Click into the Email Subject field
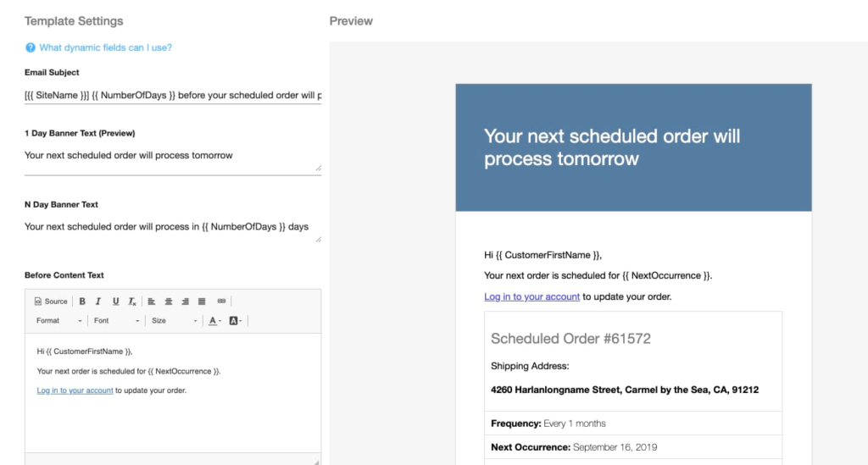868x465 pixels. 173,96
